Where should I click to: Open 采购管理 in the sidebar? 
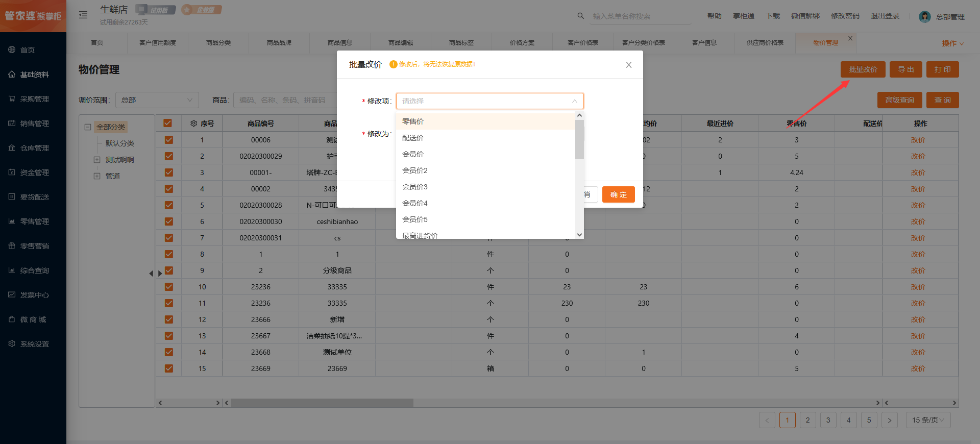coord(33,99)
